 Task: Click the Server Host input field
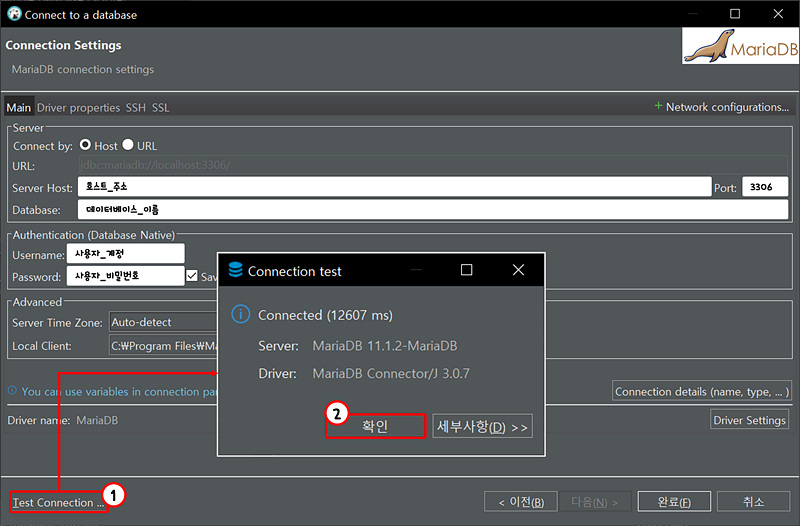[394, 187]
